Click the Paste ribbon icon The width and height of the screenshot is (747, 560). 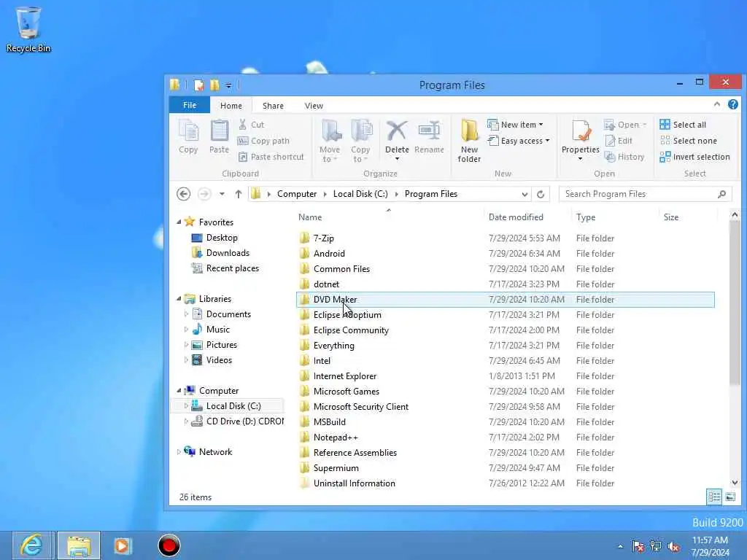[x=219, y=136]
